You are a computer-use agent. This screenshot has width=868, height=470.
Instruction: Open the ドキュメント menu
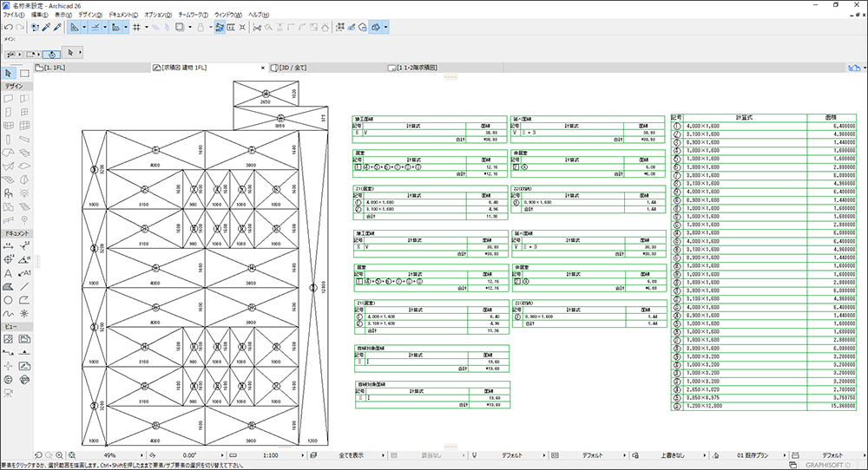coord(123,15)
